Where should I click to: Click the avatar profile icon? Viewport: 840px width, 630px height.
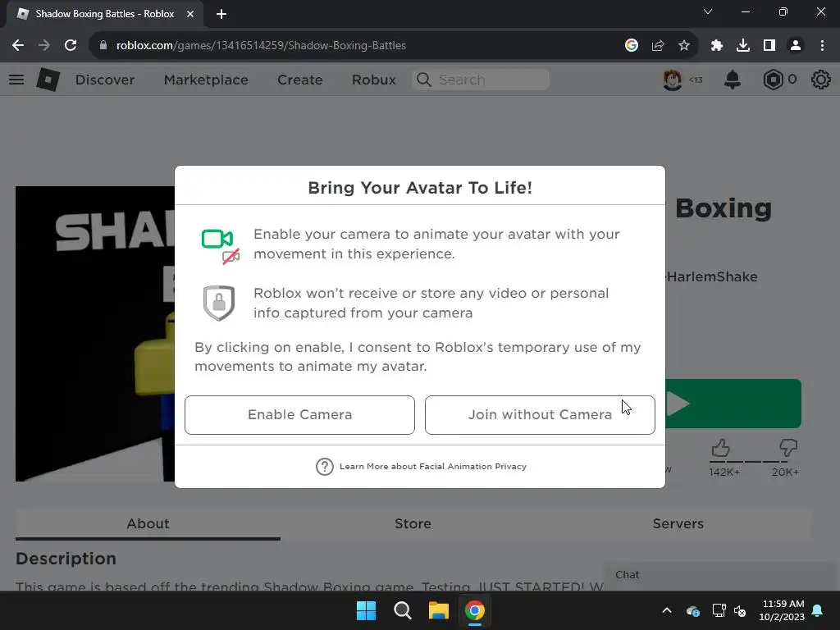673,80
